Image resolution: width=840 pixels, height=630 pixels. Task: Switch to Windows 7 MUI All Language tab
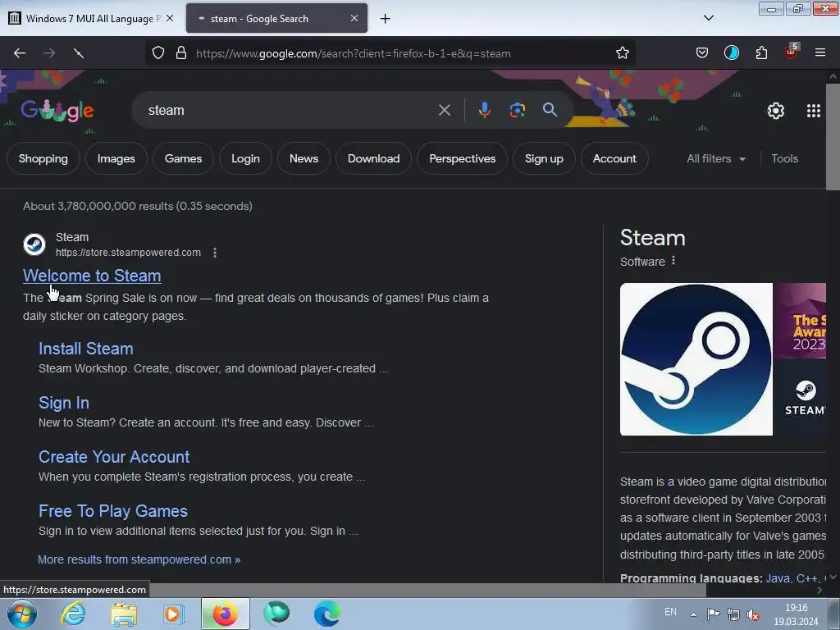[x=91, y=18]
